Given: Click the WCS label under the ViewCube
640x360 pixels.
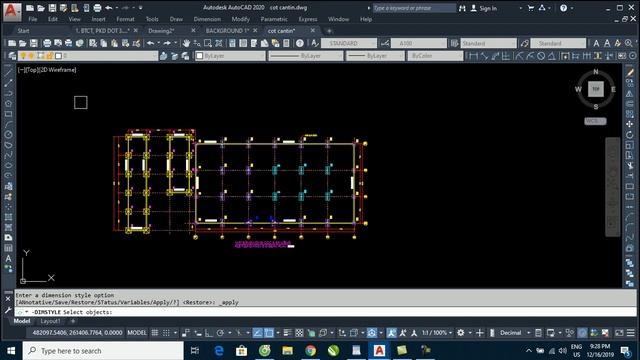Looking at the screenshot, I should tap(596, 121).
